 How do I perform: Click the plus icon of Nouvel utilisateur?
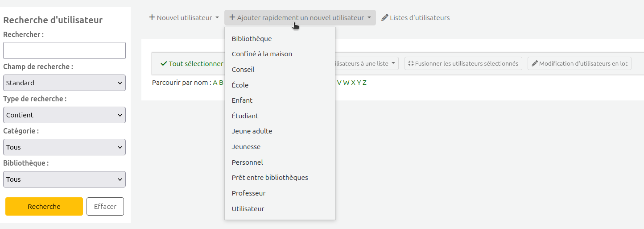pyautogui.click(x=152, y=17)
